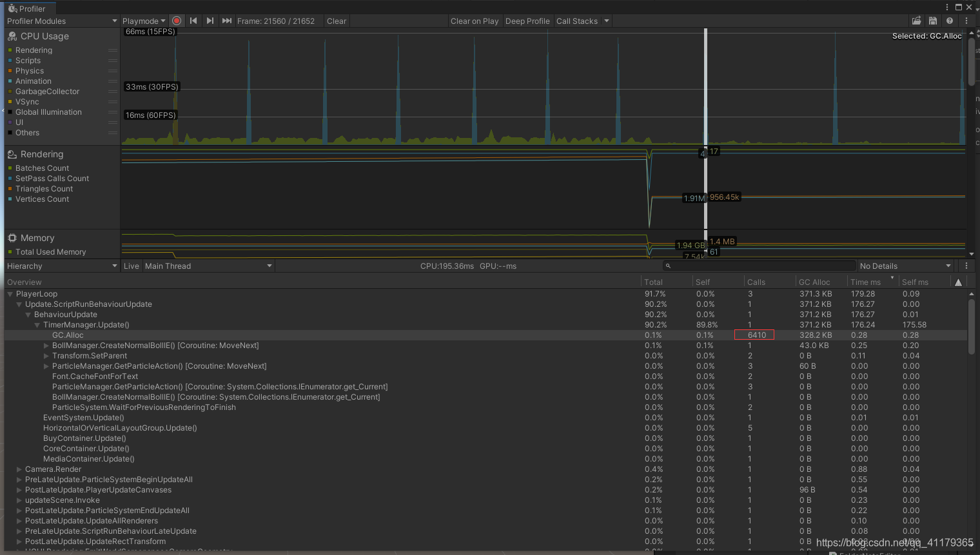Toggle the Live button

coord(132,266)
